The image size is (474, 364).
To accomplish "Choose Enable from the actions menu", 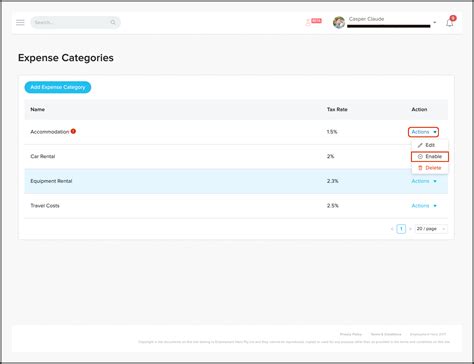I will 430,156.
